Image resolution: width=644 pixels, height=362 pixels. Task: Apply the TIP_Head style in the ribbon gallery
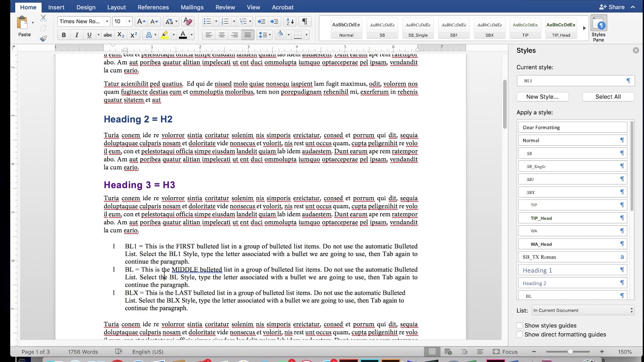[561, 28]
